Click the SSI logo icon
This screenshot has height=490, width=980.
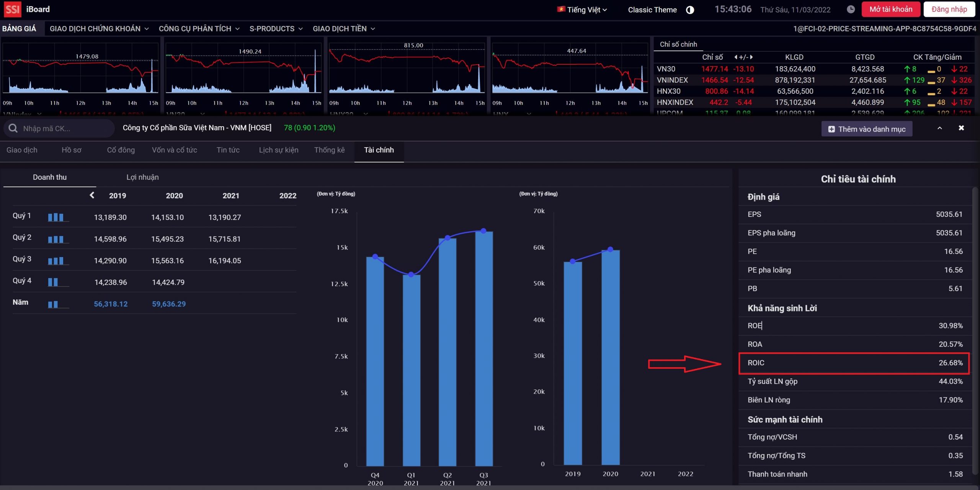pyautogui.click(x=12, y=9)
